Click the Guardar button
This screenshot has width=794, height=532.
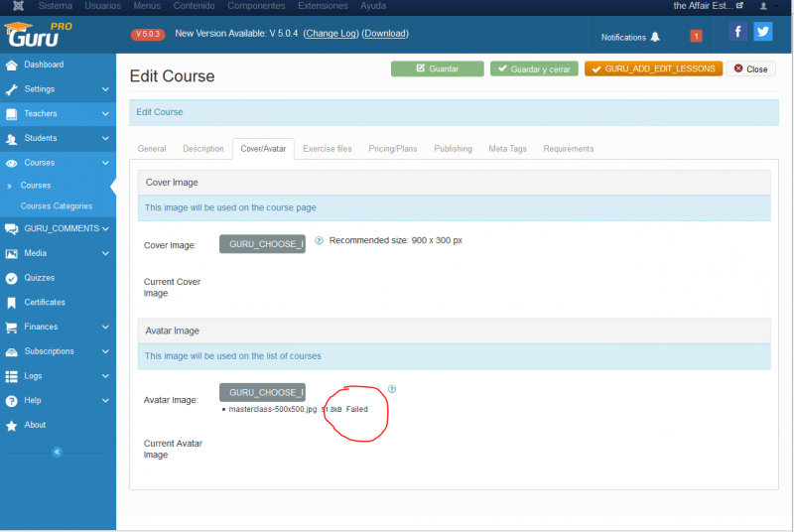[437, 68]
